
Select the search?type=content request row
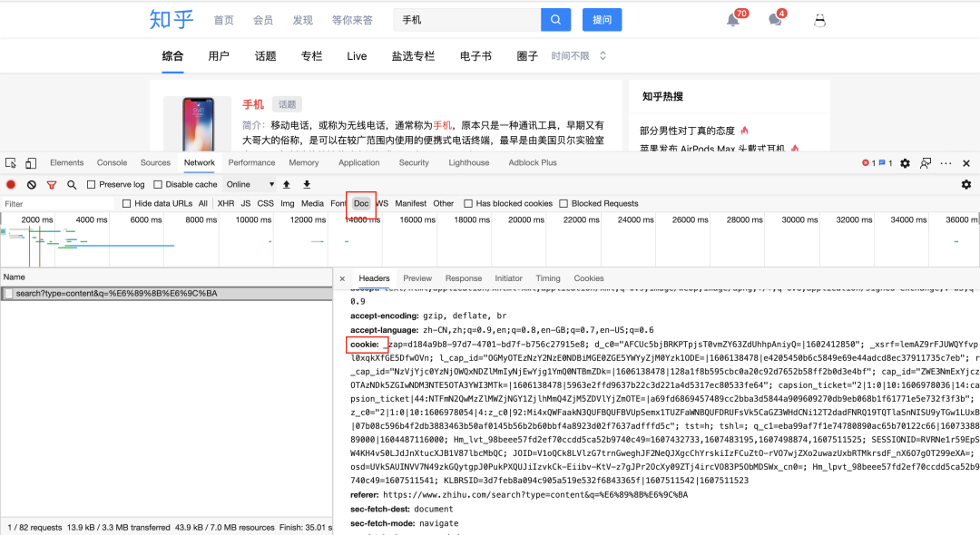[166, 294]
